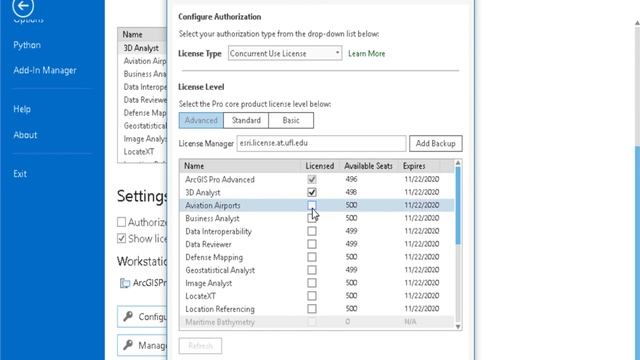Select the Advanced license level

[x=201, y=120]
